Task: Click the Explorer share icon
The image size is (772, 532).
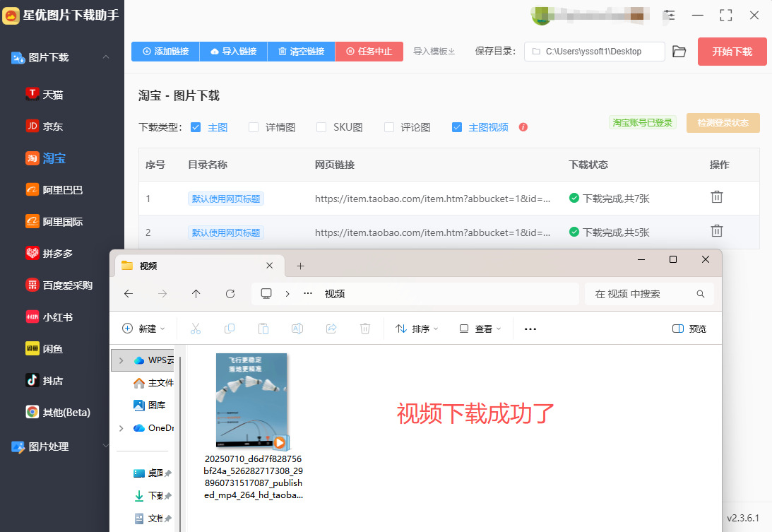Action: tap(331, 329)
